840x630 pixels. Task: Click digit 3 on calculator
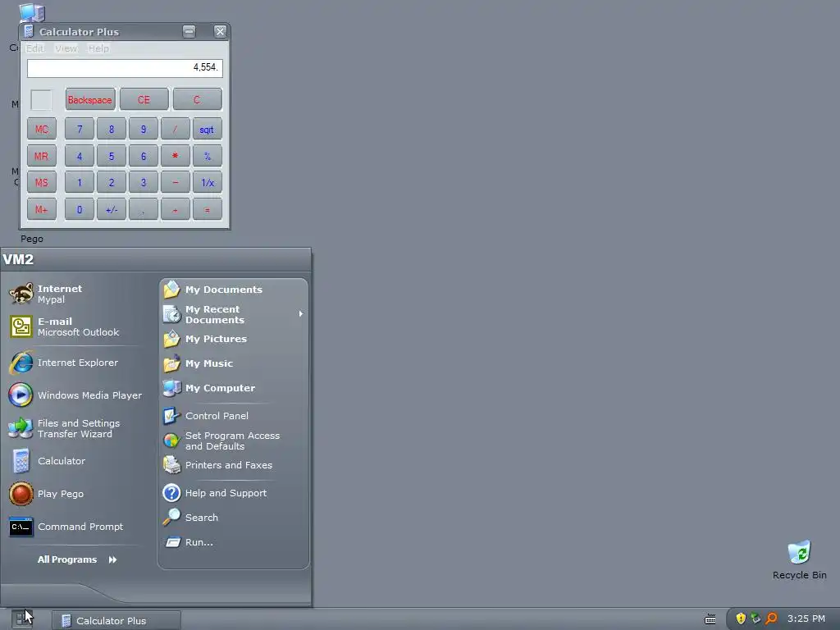coord(143,183)
